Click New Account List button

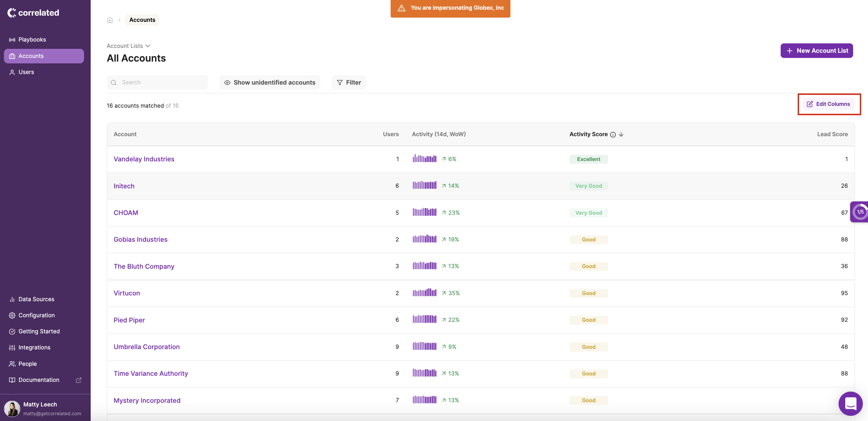pos(816,51)
